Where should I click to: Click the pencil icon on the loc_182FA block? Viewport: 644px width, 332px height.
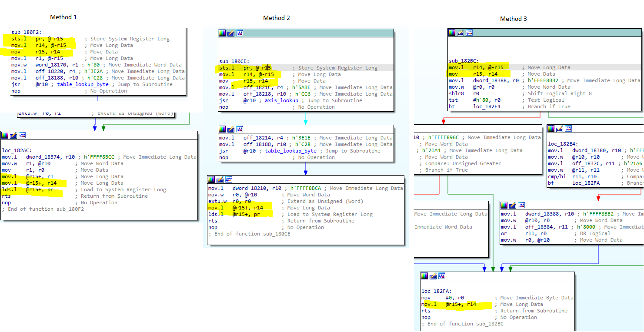click(433, 276)
